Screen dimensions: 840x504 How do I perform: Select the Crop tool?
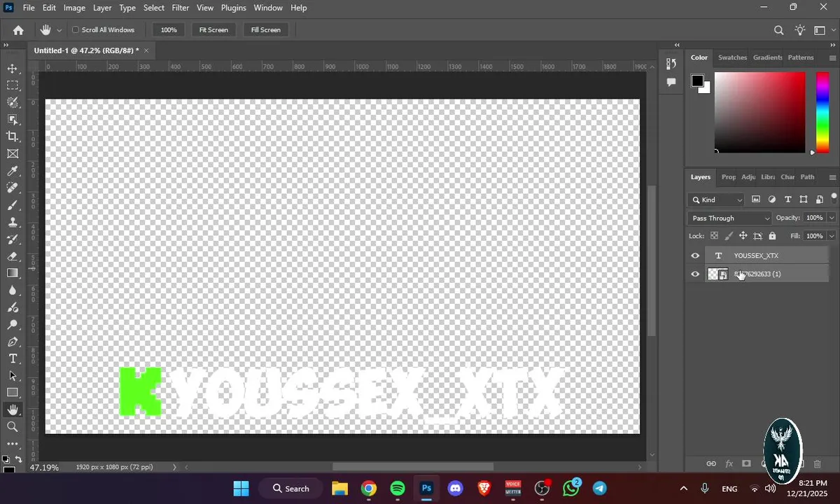[13, 136]
